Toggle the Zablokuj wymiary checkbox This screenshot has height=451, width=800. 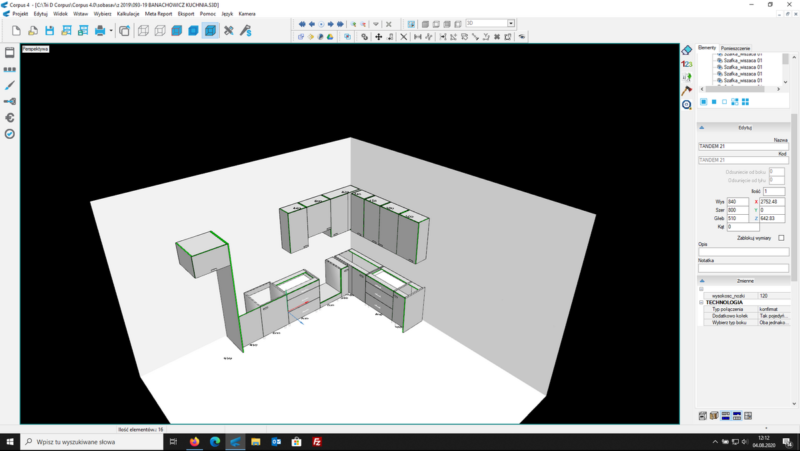point(781,238)
